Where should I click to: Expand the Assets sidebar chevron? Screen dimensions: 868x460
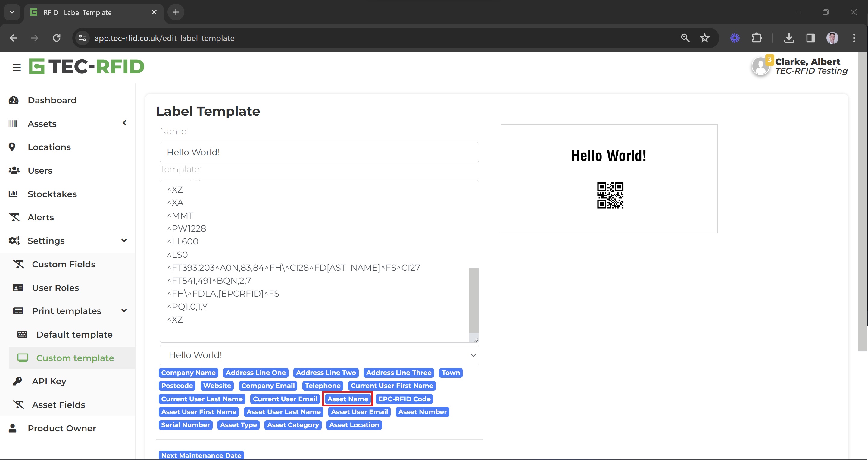pos(124,123)
